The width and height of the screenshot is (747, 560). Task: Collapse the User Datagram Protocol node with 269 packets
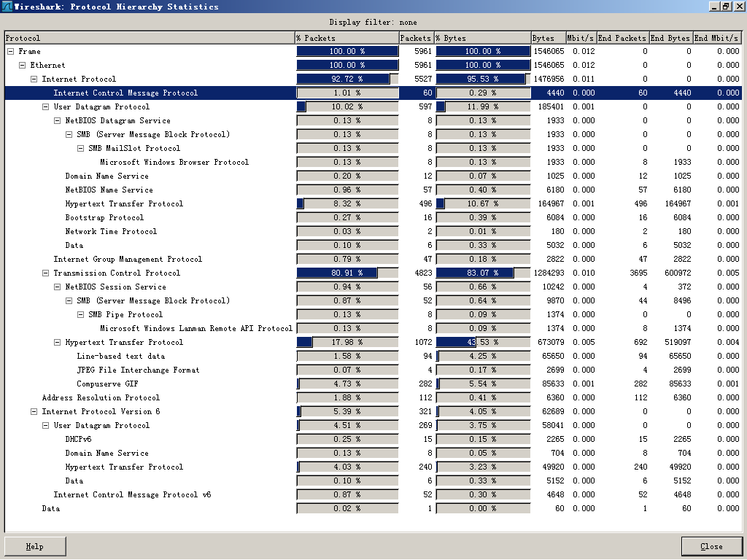[x=45, y=425]
